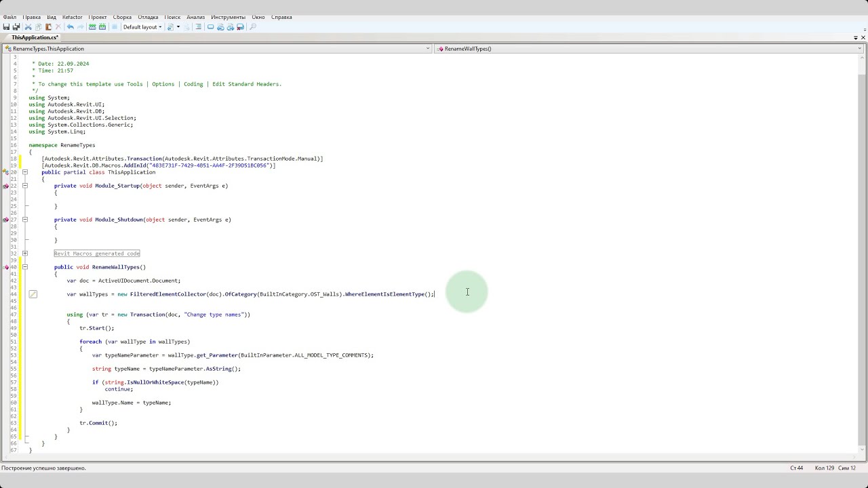This screenshot has height=488, width=868.
Task: Open the Default layout dropdown
Action: click(x=142, y=27)
